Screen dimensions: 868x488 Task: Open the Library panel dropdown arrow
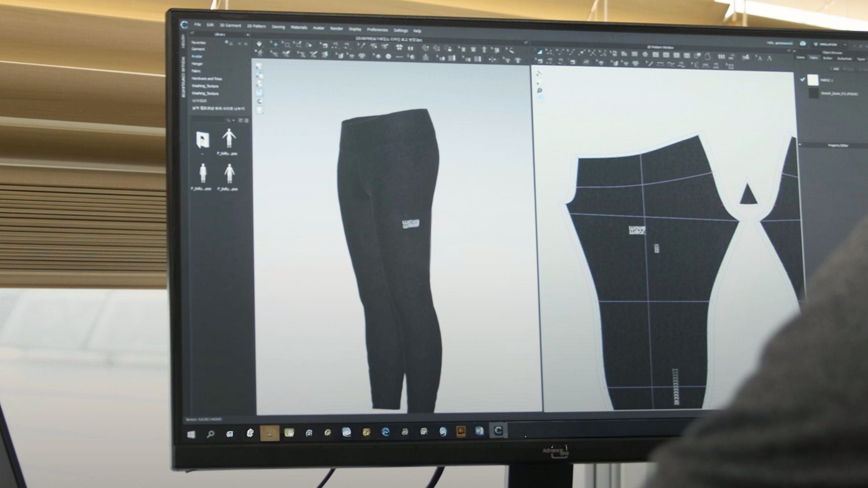tap(247, 35)
